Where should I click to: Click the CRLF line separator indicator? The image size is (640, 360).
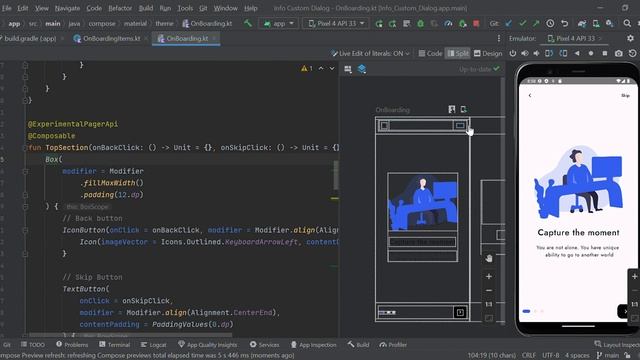point(529,356)
